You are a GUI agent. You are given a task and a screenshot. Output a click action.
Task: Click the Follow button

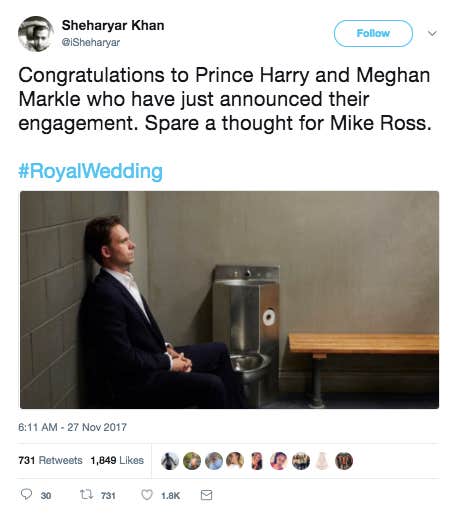373,33
